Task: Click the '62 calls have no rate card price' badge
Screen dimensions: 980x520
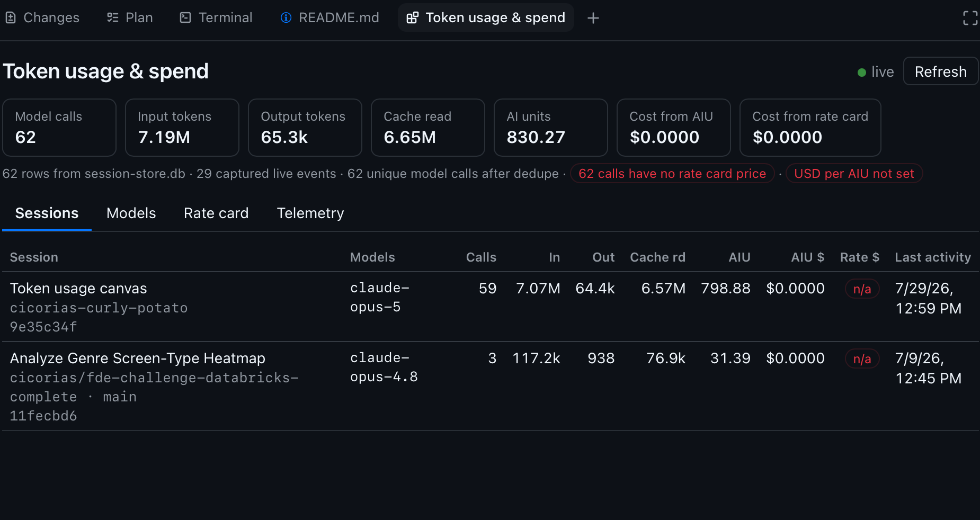Action: pyautogui.click(x=672, y=174)
